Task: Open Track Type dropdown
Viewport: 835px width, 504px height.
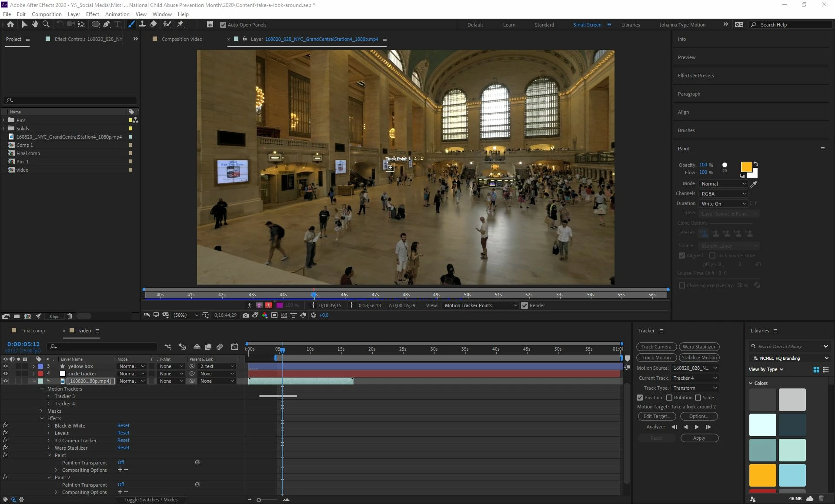Action: (695, 388)
